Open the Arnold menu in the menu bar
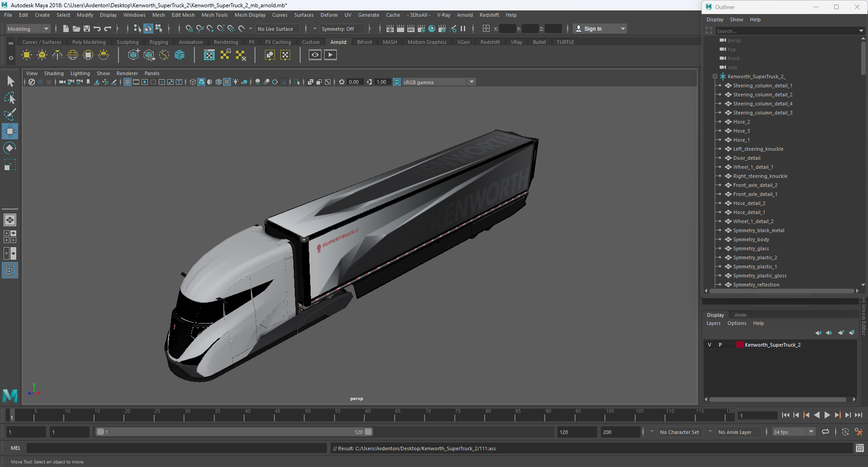 tap(464, 15)
